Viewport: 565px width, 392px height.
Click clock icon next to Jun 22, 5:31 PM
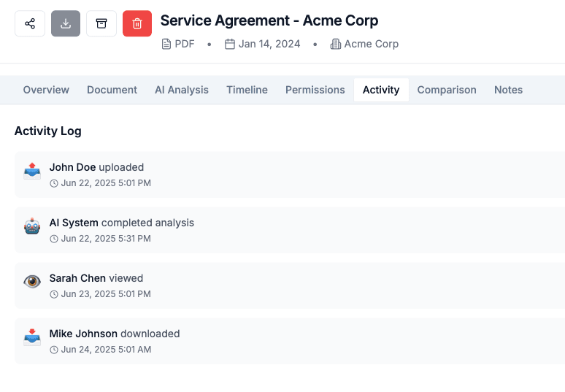54,239
